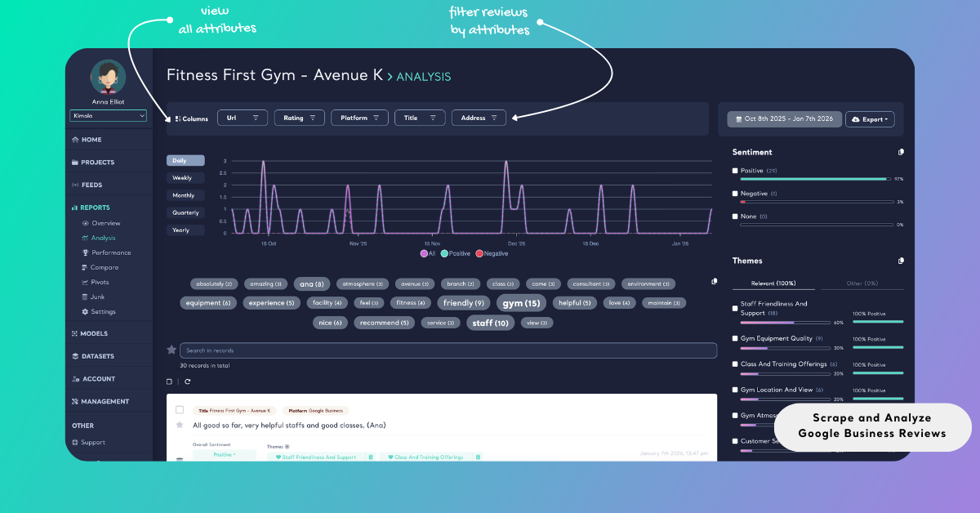Switch chart to Yearly view

coord(185,230)
